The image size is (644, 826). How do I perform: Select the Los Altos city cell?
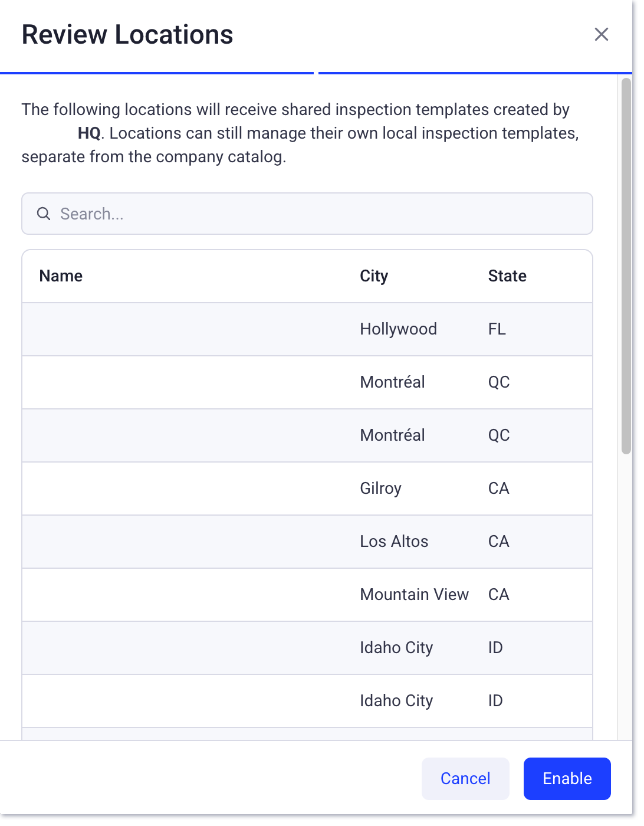pyautogui.click(x=394, y=542)
